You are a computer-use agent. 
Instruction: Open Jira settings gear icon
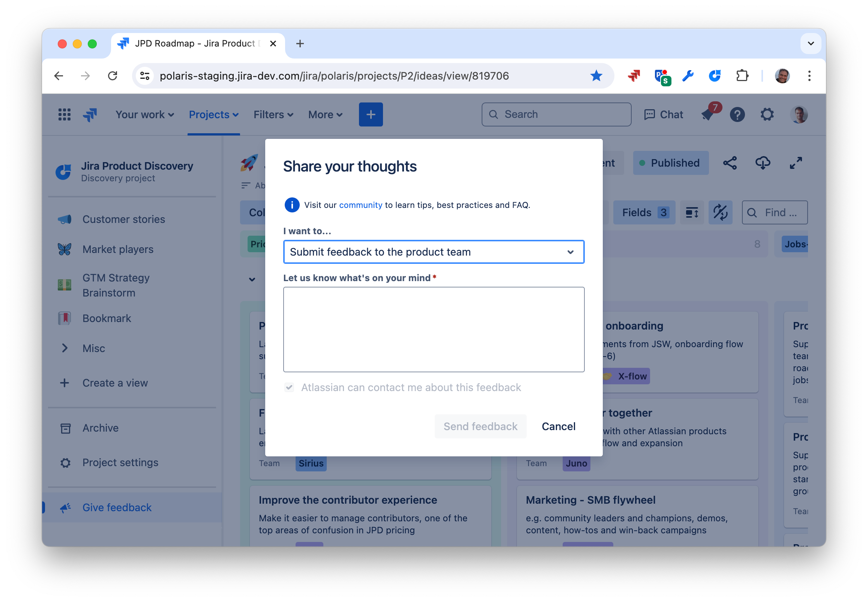click(x=767, y=114)
